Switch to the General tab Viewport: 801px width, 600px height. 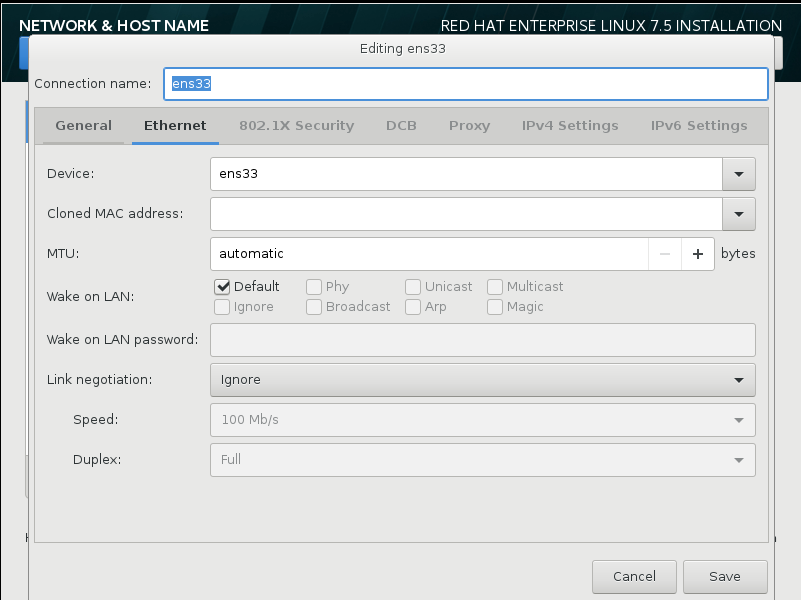(x=83, y=126)
